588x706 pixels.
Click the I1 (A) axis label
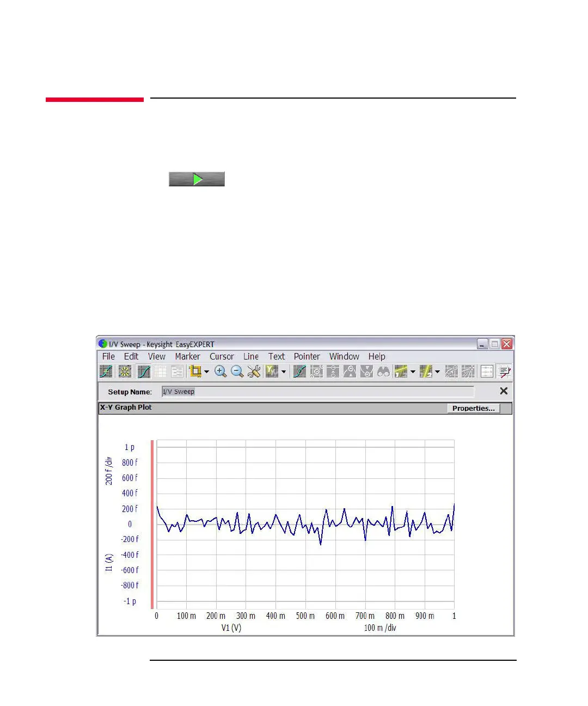[109, 562]
